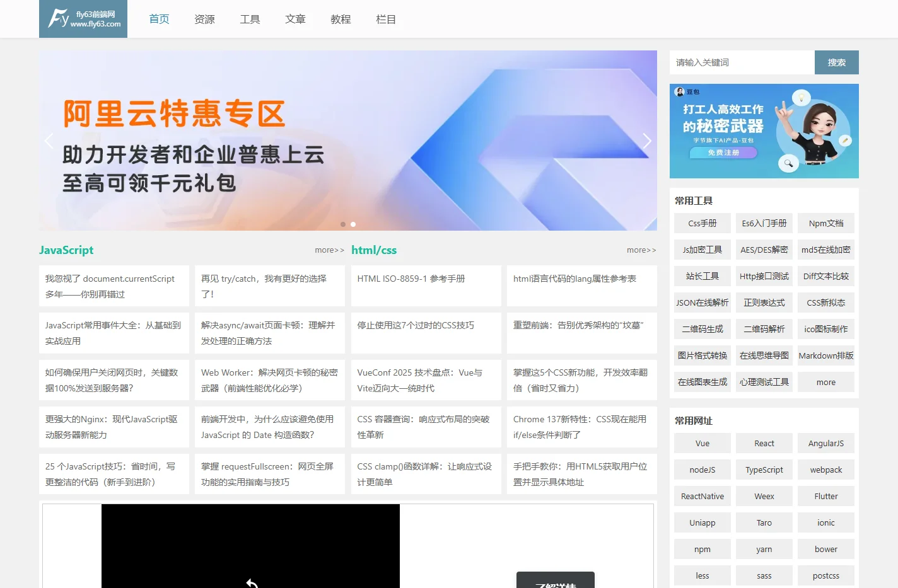Click the Npm文档 tool button
898x588 pixels.
click(826, 223)
